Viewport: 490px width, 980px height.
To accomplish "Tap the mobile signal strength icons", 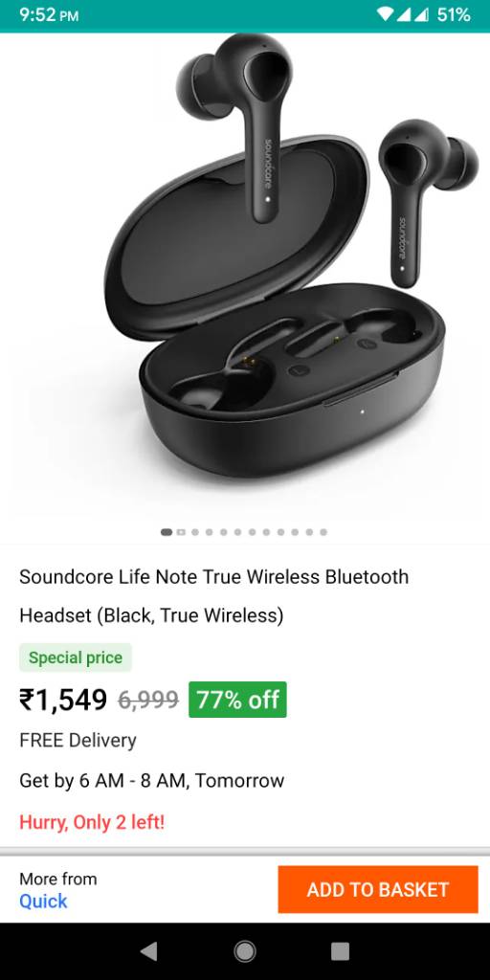I will click(x=413, y=15).
